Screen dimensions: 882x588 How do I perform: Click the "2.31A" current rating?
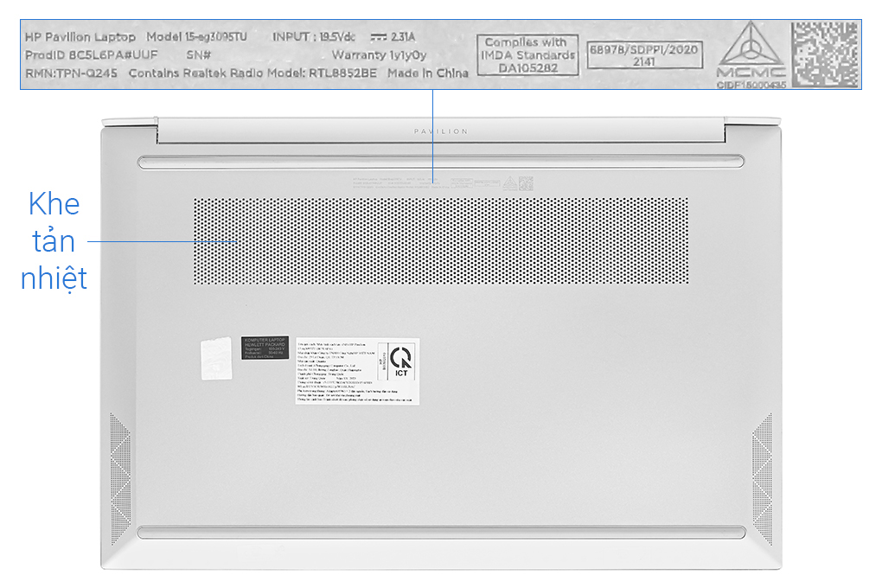(x=403, y=37)
